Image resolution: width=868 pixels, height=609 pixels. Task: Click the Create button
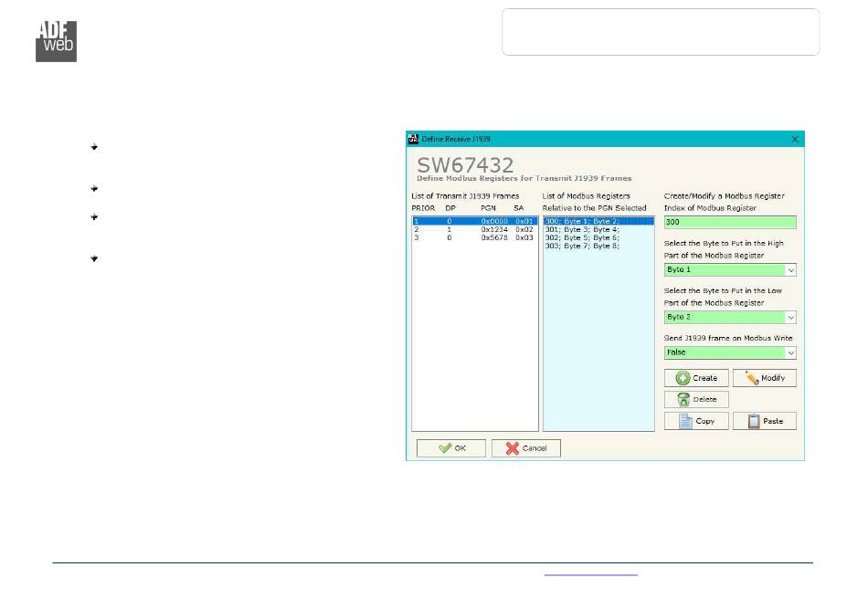(696, 378)
